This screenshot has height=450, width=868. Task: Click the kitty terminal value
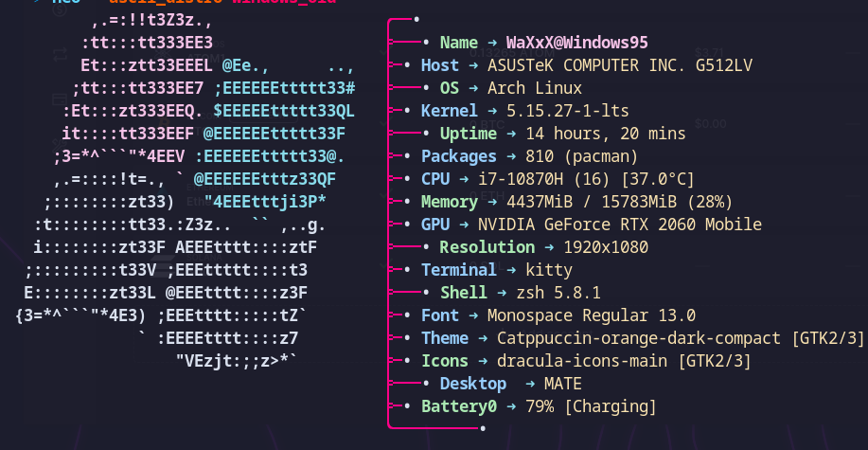(549, 270)
